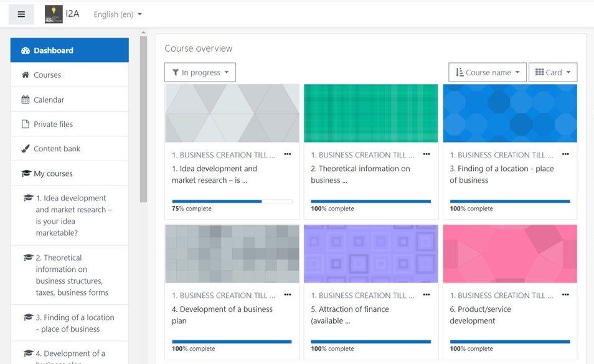
Task: Click the blue octagon thumbnail of Finding a location
Action: pos(510,113)
